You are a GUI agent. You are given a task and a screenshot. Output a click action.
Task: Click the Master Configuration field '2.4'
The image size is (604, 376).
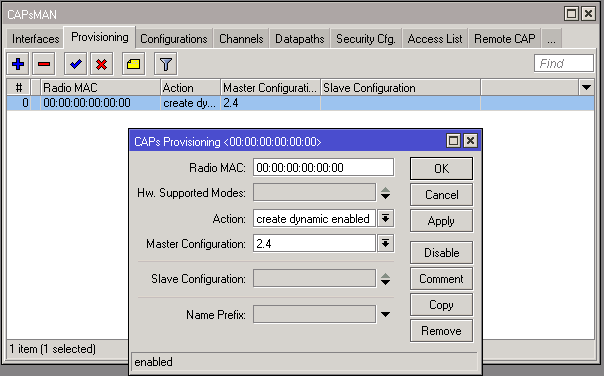tap(314, 244)
